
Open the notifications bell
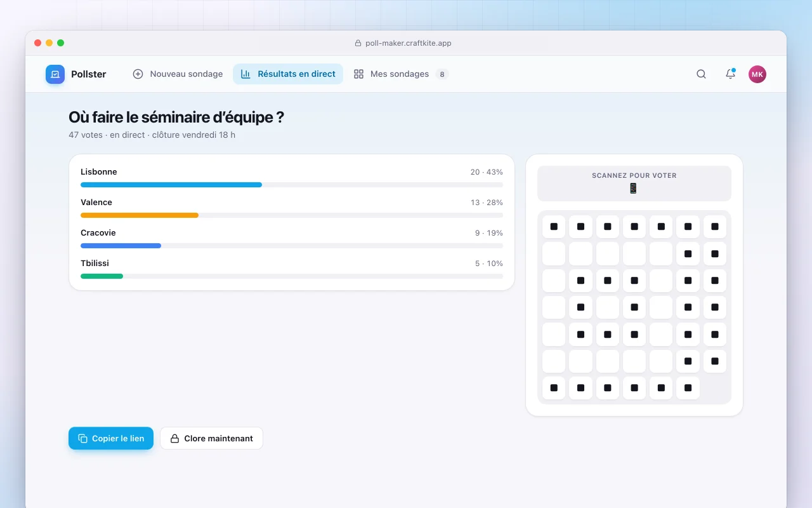730,74
